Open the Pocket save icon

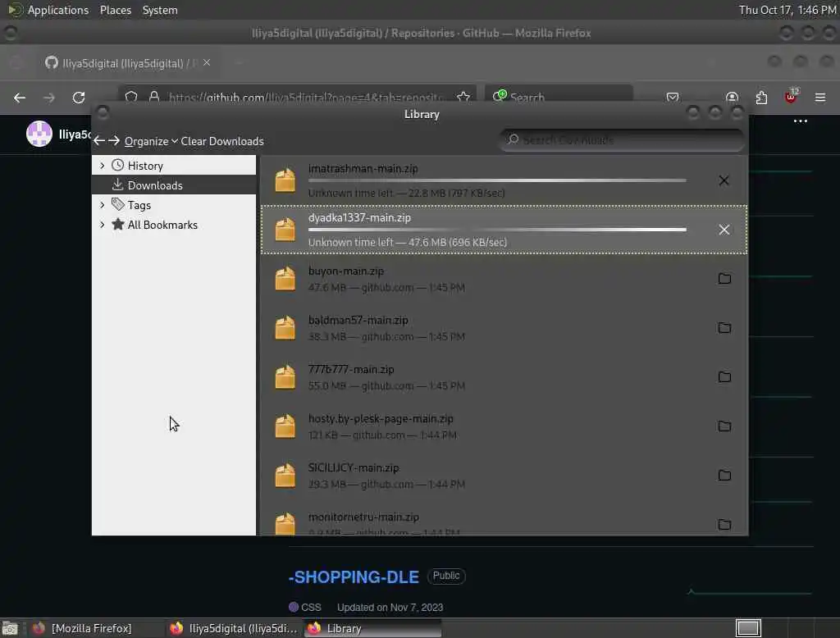673,98
